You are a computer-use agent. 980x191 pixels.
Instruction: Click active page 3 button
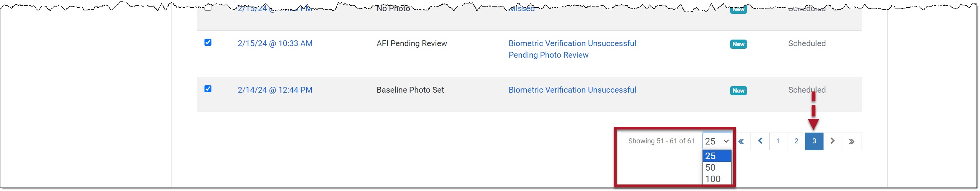point(814,141)
